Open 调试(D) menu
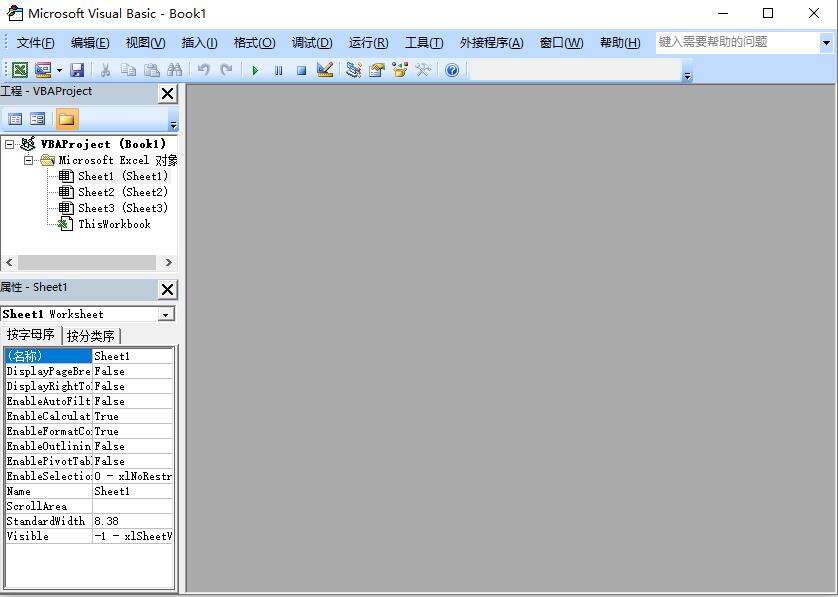This screenshot has height=597, width=838. tap(312, 43)
